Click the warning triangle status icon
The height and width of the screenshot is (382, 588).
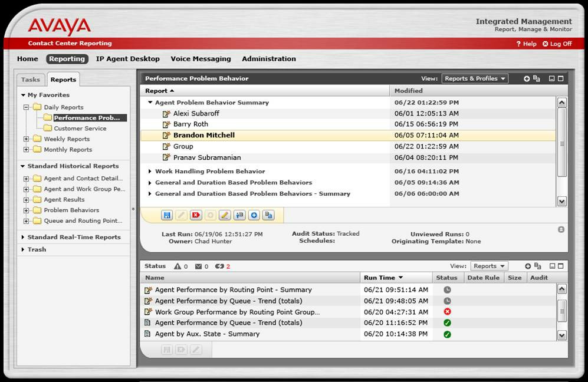(x=178, y=266)
